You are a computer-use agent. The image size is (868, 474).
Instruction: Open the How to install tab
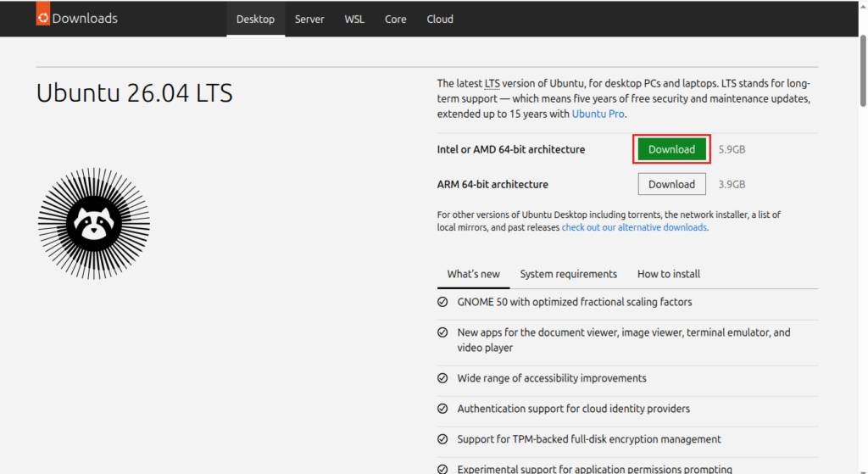[x=668, y=274]
